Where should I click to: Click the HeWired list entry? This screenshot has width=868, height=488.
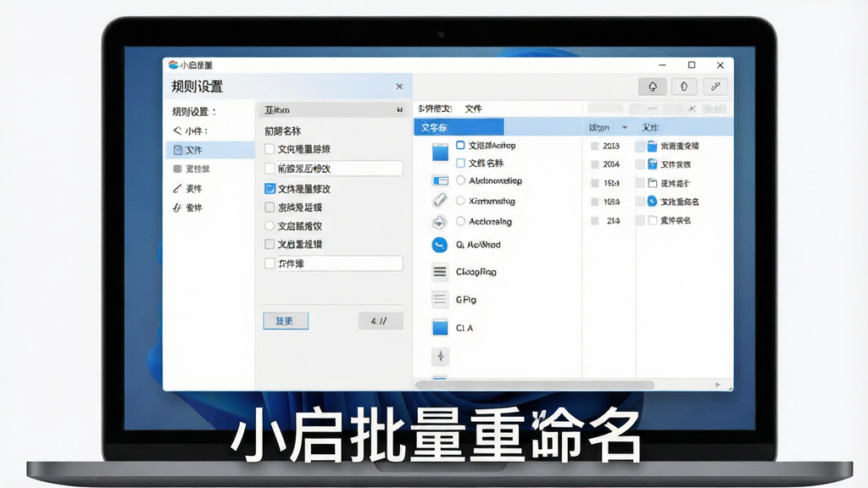pyautogui.click(x=478, y=245)
